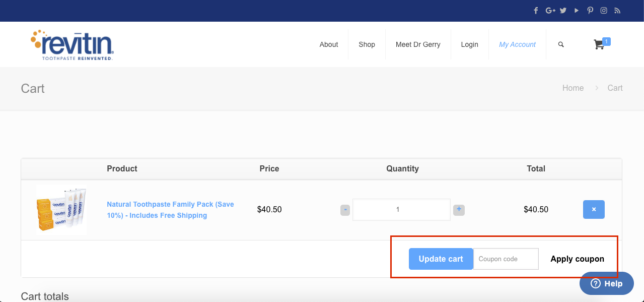Decrease quantity with minus button
The height and width of the screenshot is (302, 644).
(x=345, y=210)
